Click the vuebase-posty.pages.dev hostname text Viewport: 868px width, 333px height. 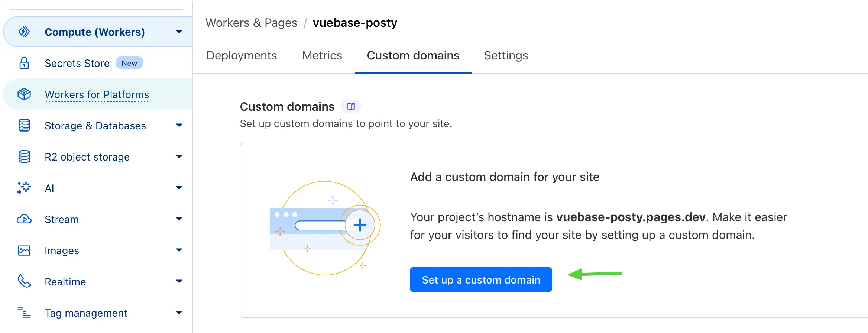631,217
